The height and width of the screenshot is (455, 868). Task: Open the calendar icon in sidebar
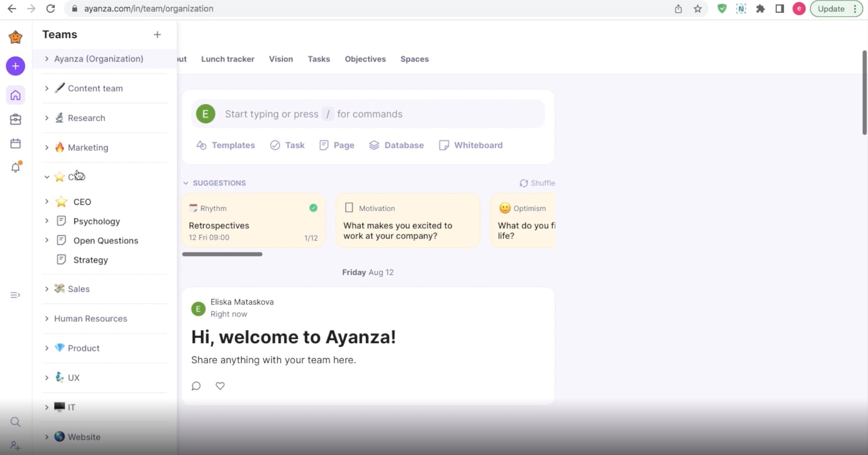click(x=15, y=144)
